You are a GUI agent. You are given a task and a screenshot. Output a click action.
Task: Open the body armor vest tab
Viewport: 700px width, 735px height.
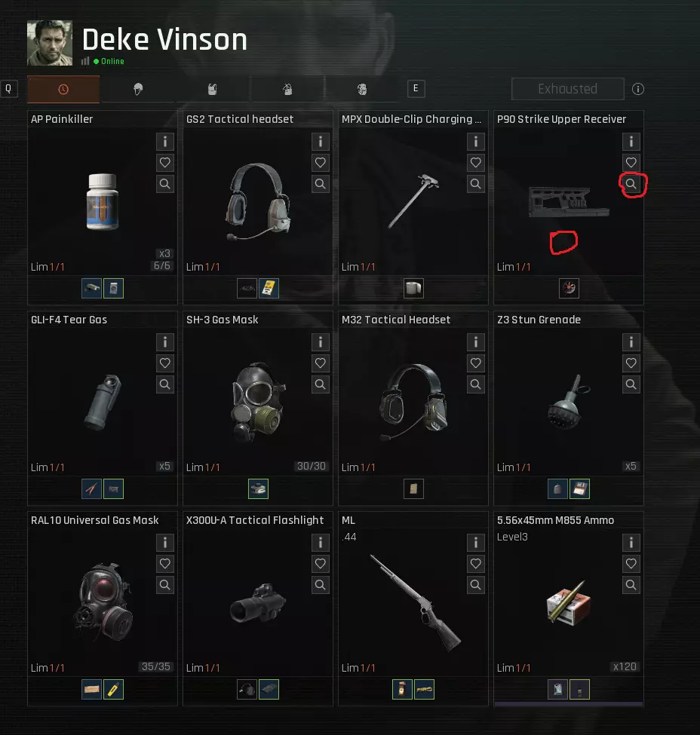coord(213,89)
